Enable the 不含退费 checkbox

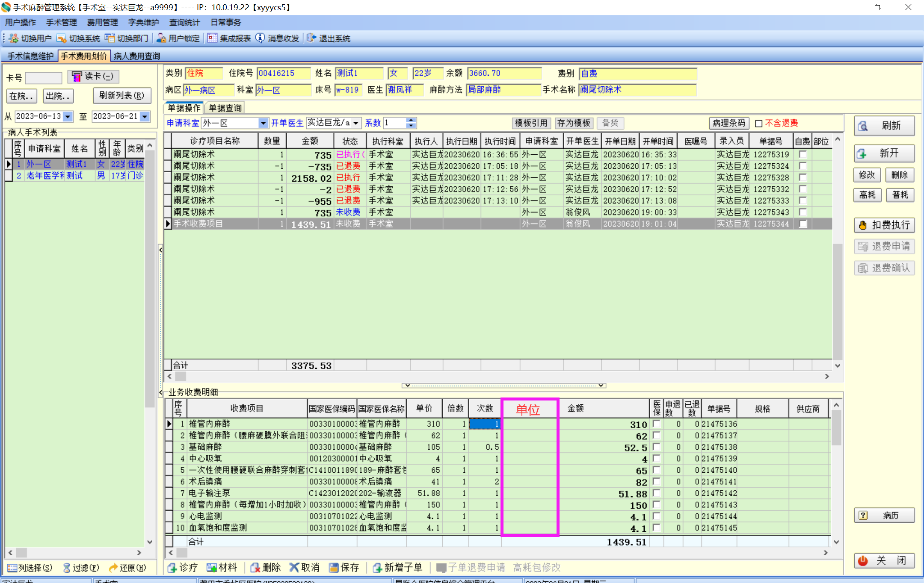[759, 124]
